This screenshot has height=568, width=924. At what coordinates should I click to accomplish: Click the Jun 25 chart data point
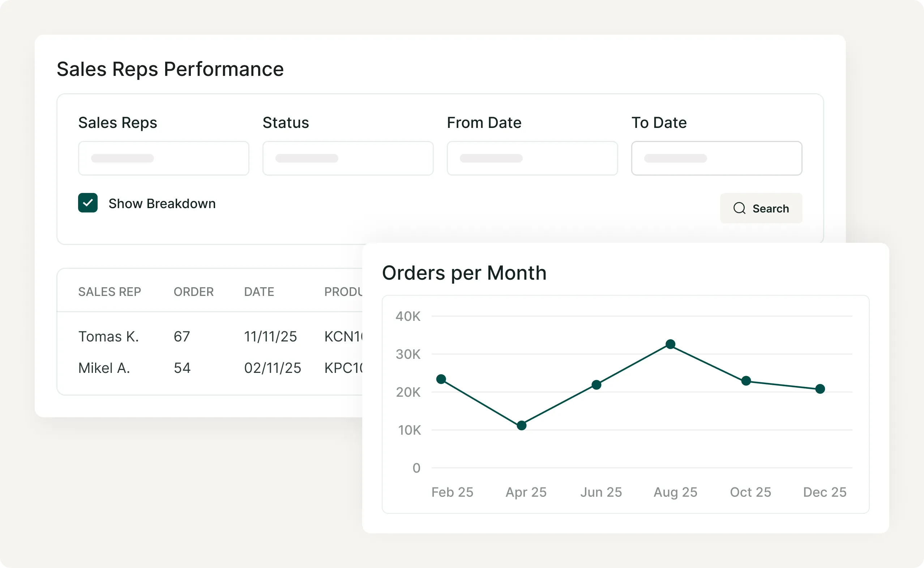[x=596, y=385]
